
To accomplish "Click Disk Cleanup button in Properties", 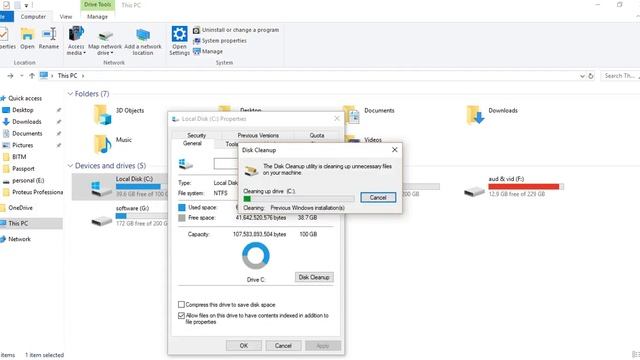I will [x=314, y=277].
